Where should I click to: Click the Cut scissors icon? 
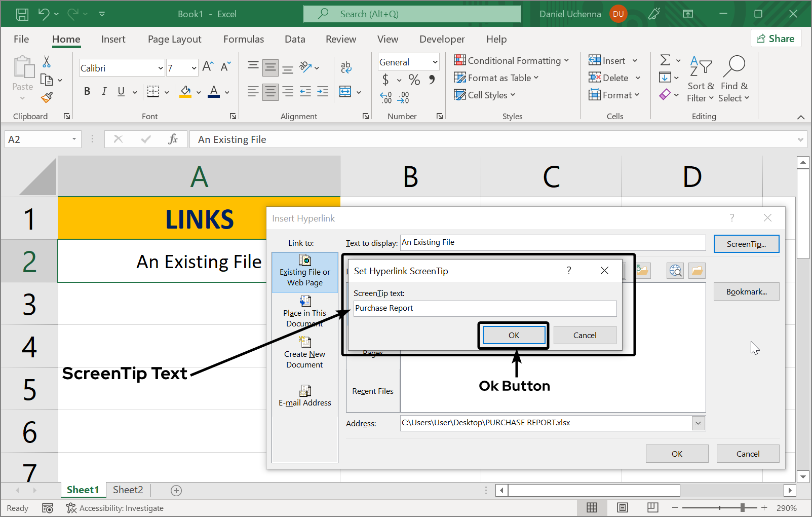[46, 61]
